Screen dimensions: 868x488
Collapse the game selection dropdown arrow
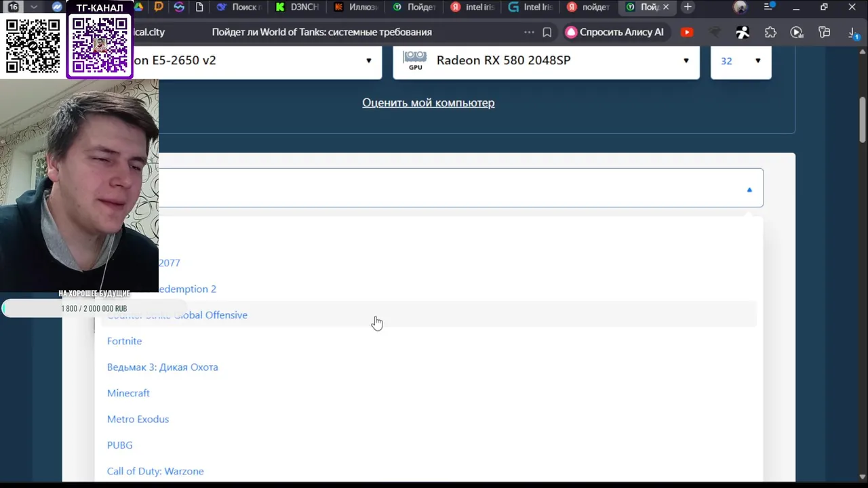tap(749, 190)
